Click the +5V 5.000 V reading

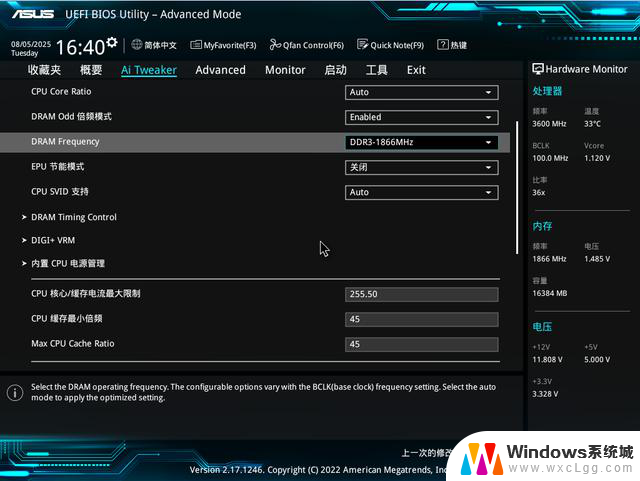point(597,359)
